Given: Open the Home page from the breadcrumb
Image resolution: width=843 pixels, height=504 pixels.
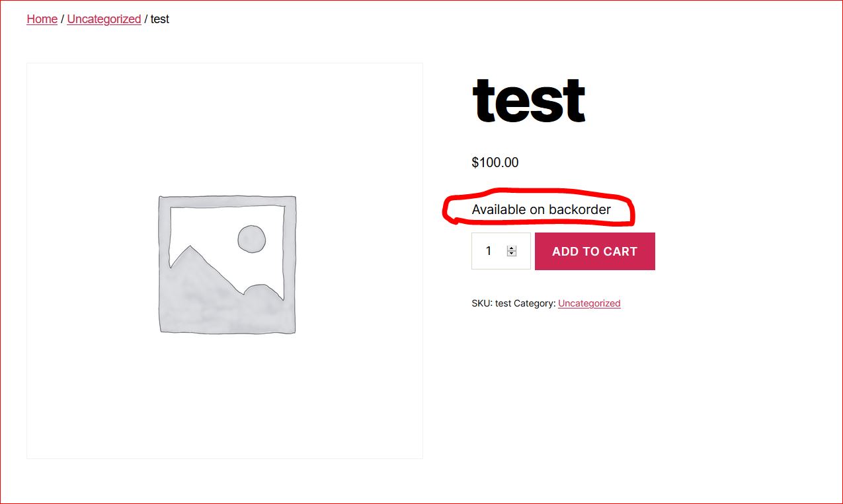Looking at the screenshot, I should (42, 19).
